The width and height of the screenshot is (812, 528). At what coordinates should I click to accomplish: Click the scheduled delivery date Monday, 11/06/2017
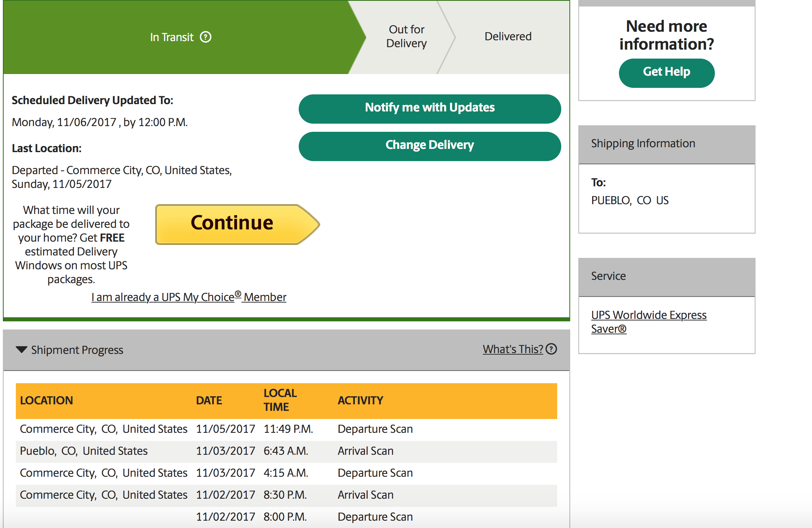(100, 122)
